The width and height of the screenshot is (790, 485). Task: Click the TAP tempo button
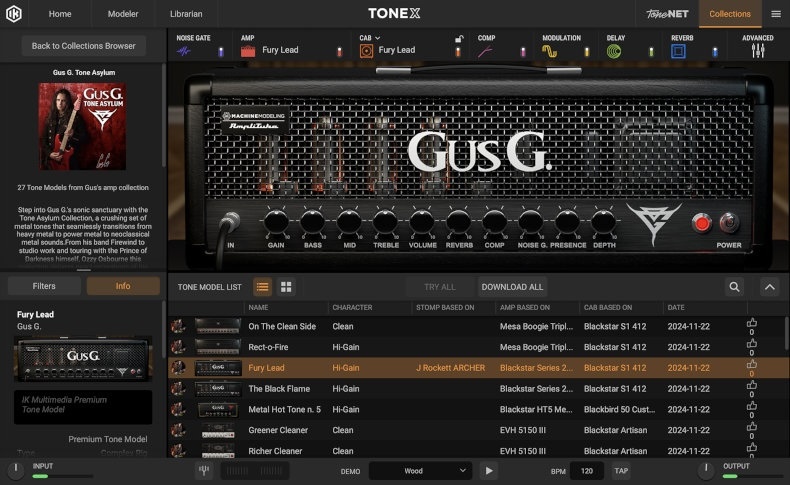621,471
